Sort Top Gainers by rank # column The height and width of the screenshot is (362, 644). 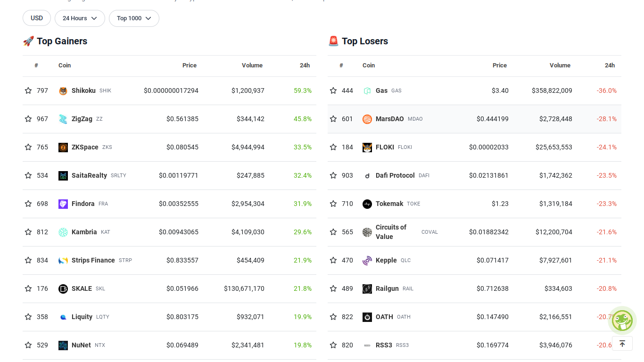tap(36, 66)
